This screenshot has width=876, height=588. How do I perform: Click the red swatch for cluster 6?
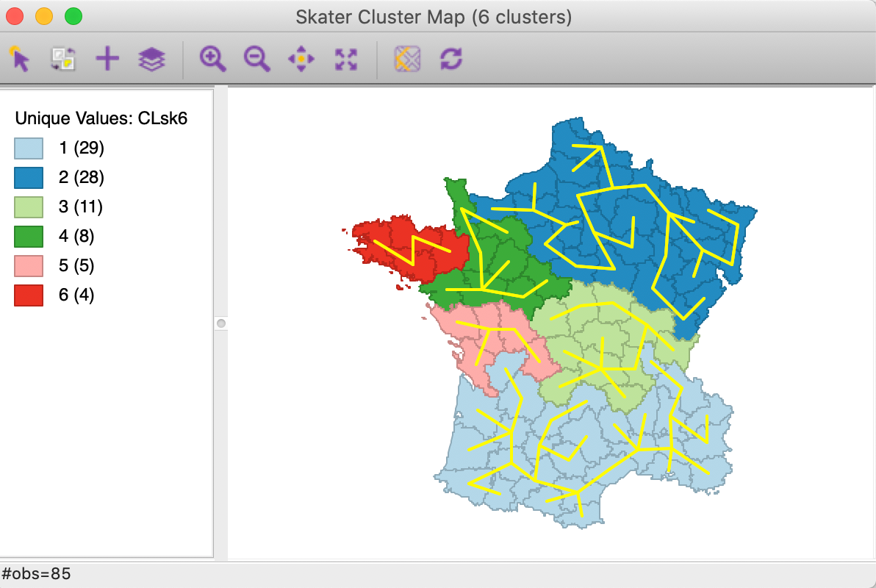click(29, 295)
